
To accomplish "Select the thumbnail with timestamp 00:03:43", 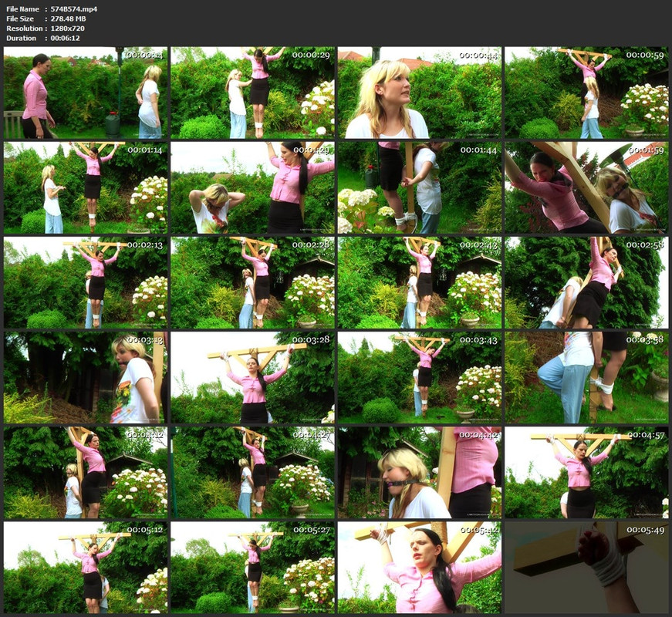I will pos(420,377).
